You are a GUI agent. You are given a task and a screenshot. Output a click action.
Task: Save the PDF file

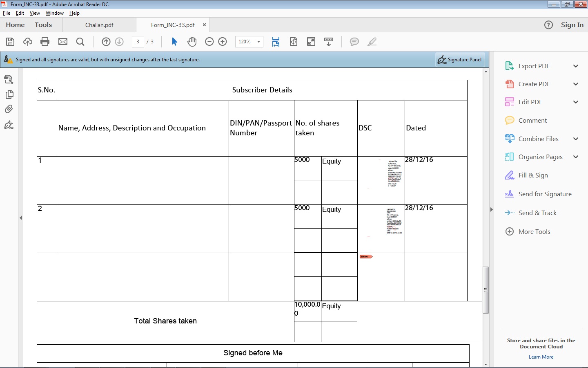pyautogui.click(x=10, y=41)
